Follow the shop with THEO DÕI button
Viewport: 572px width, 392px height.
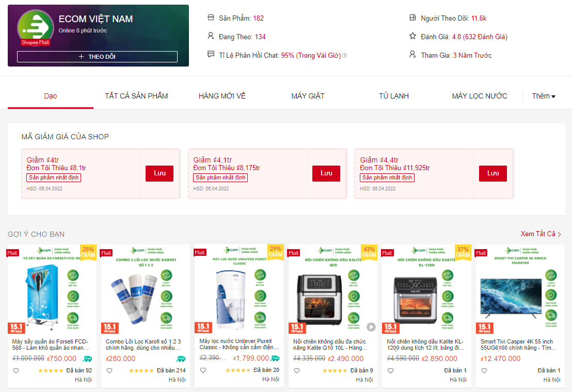97,56
